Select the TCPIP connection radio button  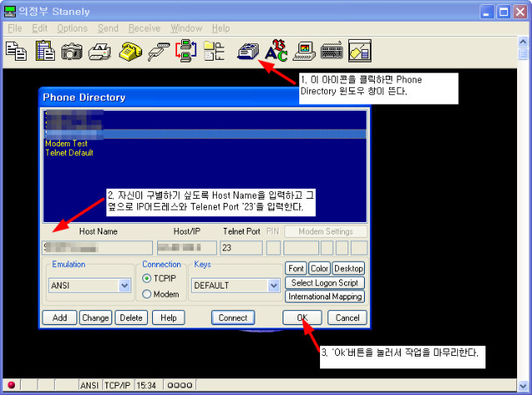(146, 279)
